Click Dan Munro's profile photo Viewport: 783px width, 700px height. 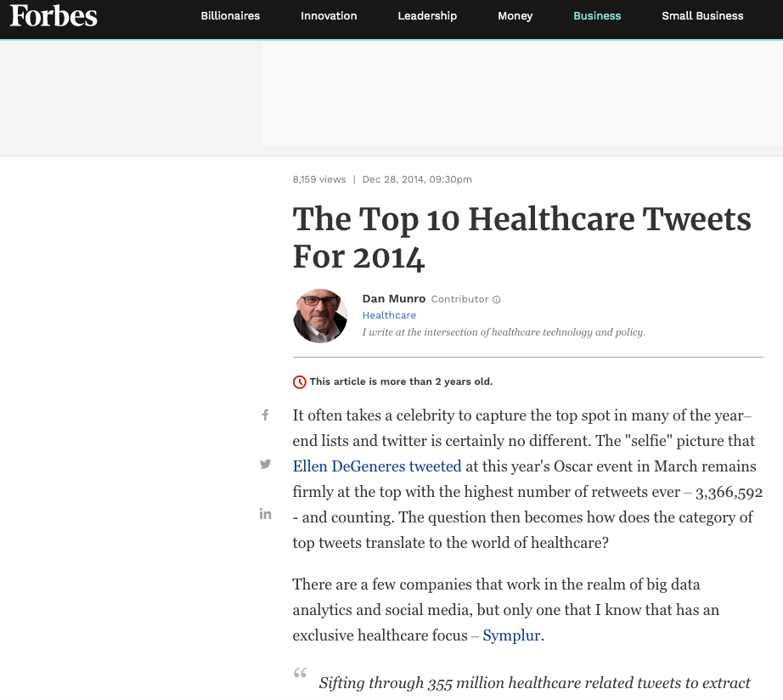click(x=320, y=316)
